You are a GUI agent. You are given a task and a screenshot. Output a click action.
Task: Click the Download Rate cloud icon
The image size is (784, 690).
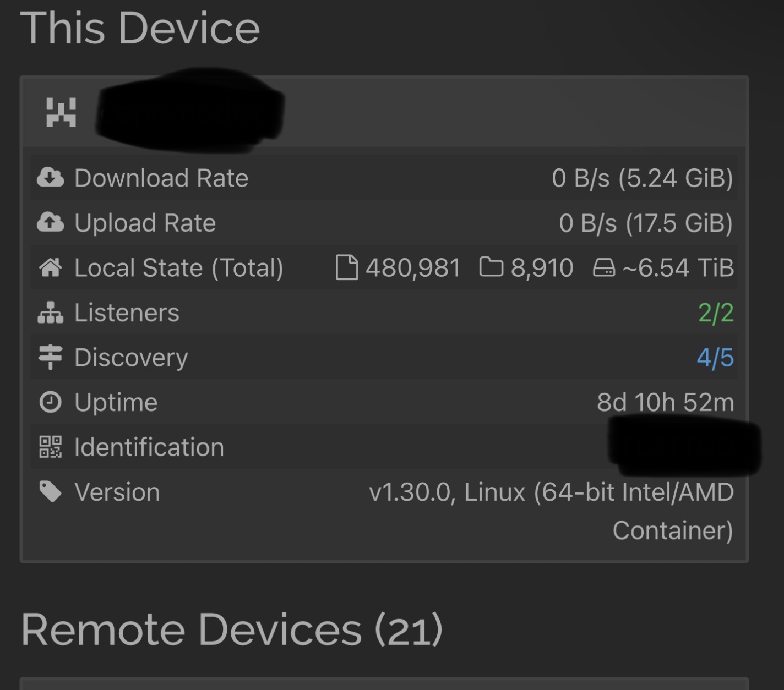pos(51,178)
